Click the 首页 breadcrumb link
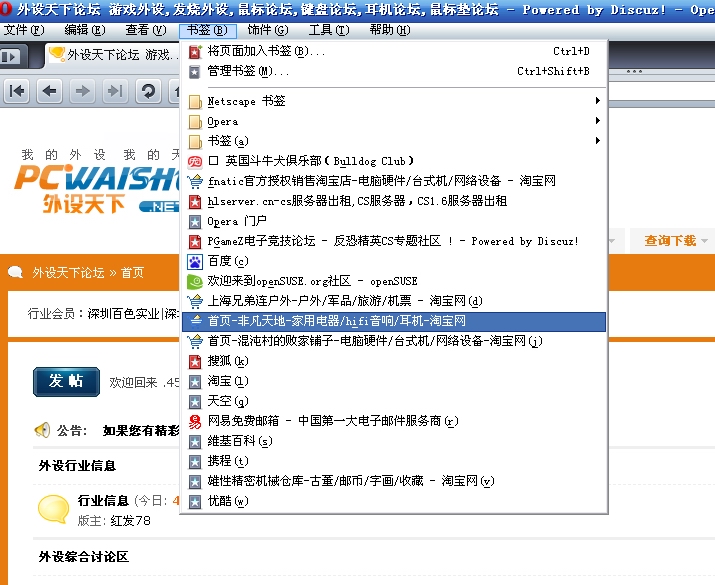Viewport: 715px width, 585px height. click(132, 273)
